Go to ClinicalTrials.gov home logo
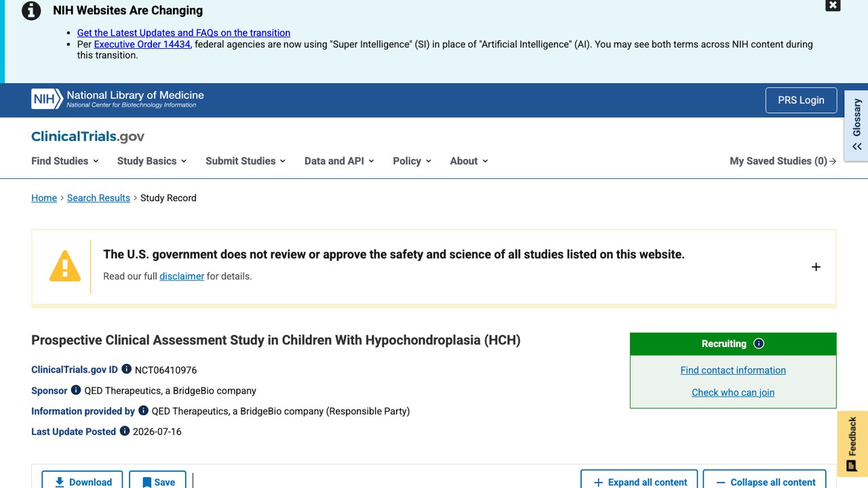The height and width of the screenshot is (488, 868). click(88, 137)
